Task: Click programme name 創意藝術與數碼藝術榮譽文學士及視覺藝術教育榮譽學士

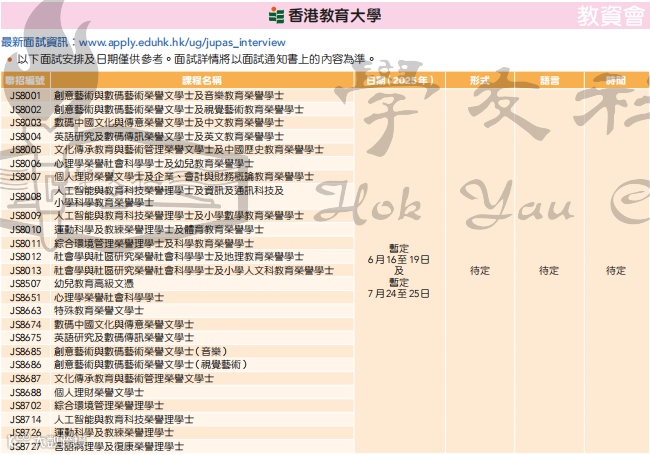Action: 179,109
